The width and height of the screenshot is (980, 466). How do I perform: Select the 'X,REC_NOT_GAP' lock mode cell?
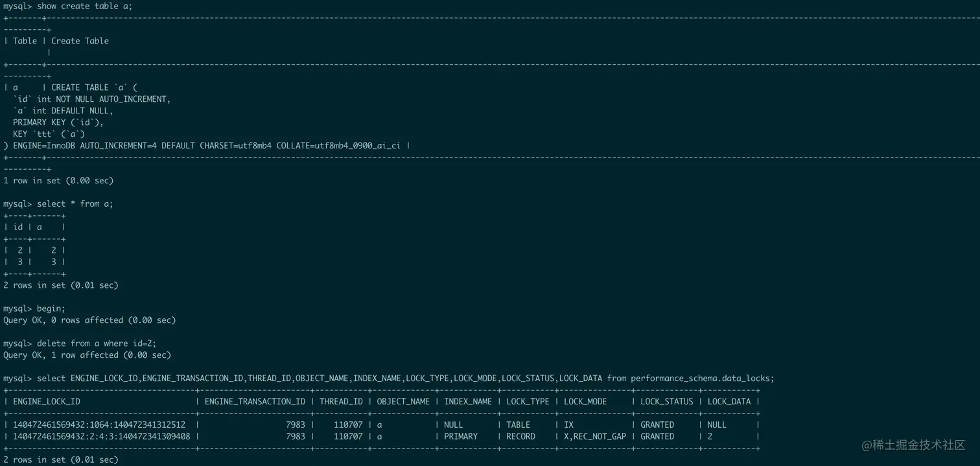(x=595, y=437)
